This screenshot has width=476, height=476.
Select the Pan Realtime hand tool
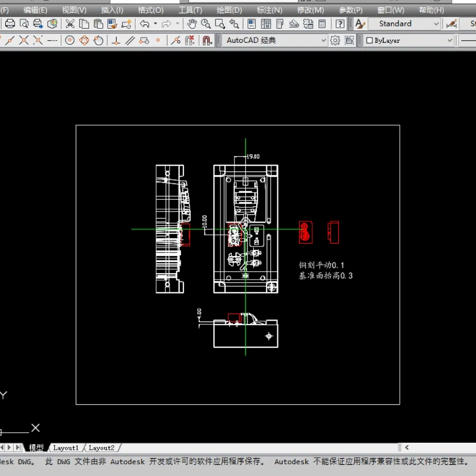(192, 23)
